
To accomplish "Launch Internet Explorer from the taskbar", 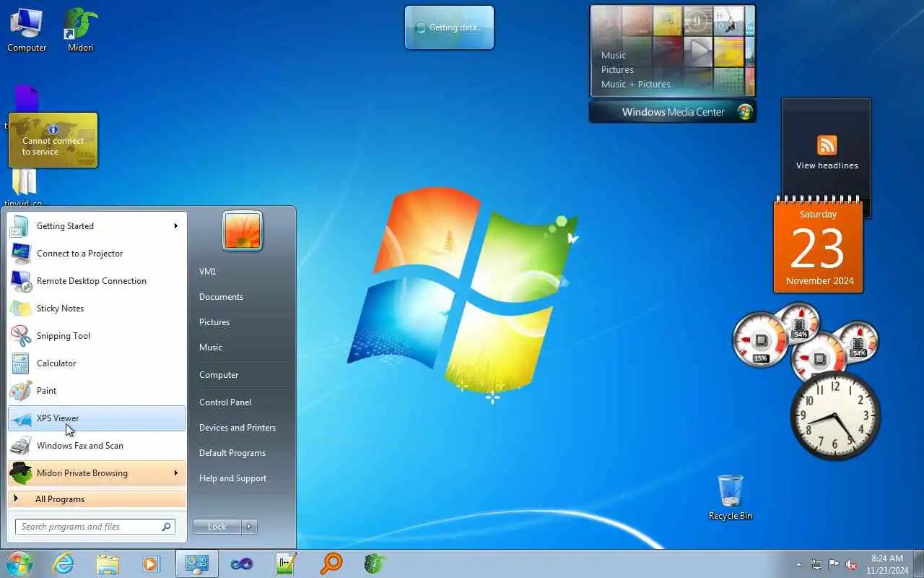I will [x=64, y=564].
